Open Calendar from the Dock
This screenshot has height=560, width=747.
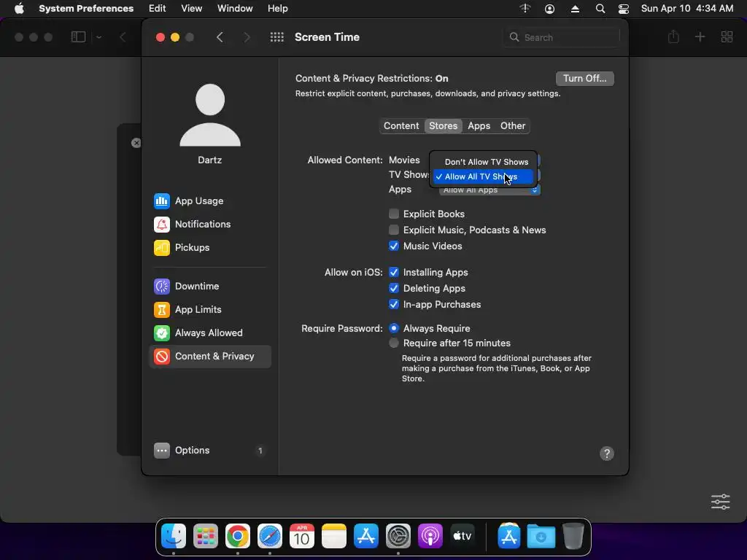click(302, 537)
